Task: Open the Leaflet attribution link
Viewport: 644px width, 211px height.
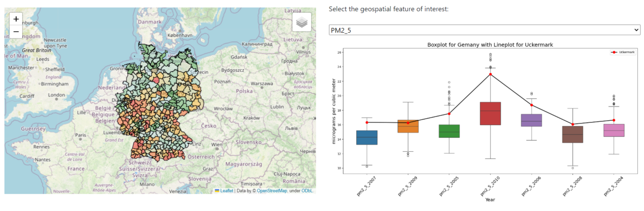Action: [226, 191]
